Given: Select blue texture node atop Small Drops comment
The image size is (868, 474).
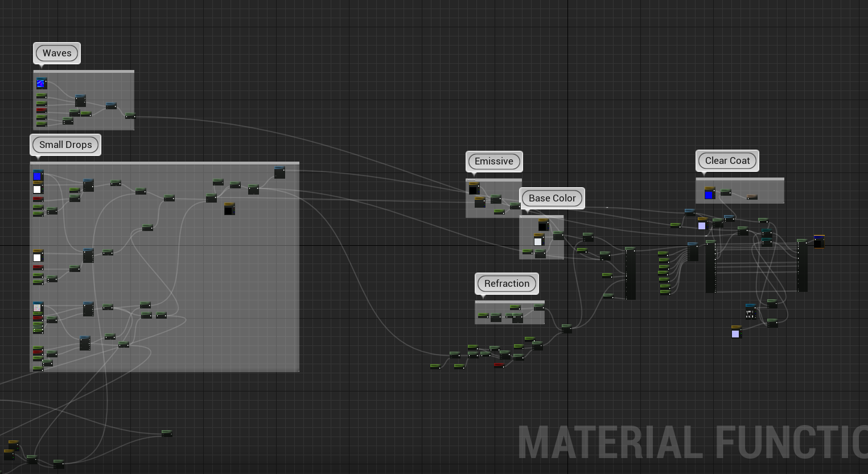Looking at the screenshot, I should (38, 175).
